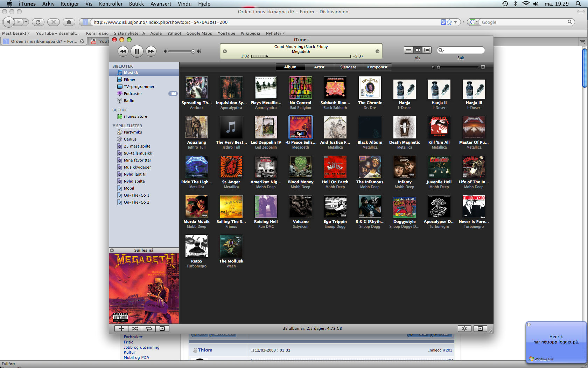Screen dimensions: 588x368
Task: Click Wikipedia bookmark in browser
Action: (x=250, y=33)
